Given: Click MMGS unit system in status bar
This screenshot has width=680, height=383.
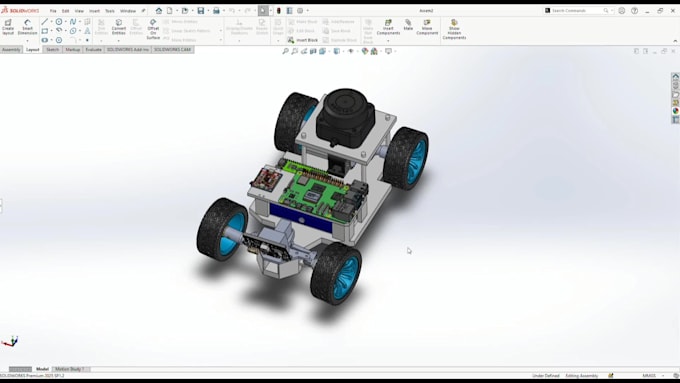Looking at the screenshot, I should click(649, 376).
